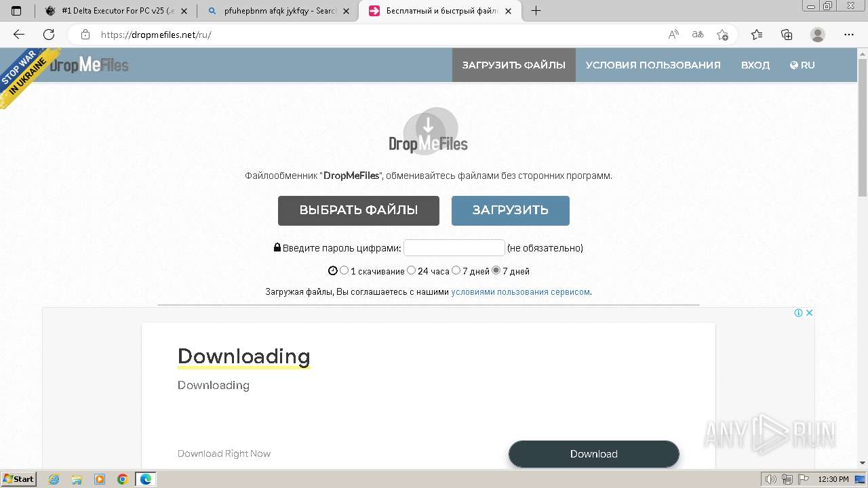Launch Internet Explorer from taskbar

pos(54,479)
